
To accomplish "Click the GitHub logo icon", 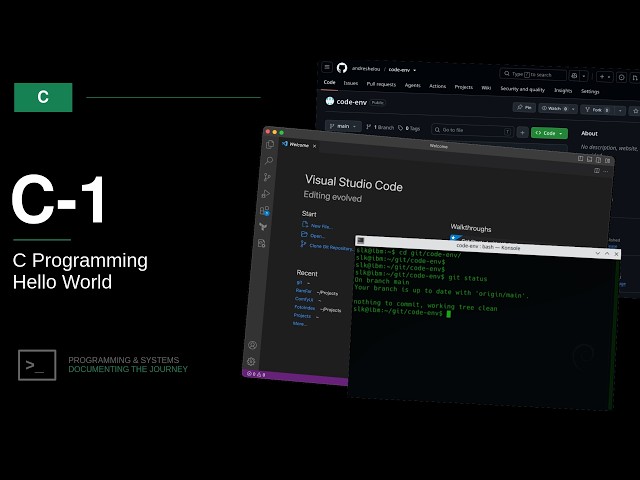I will click(x=342, y=68).
